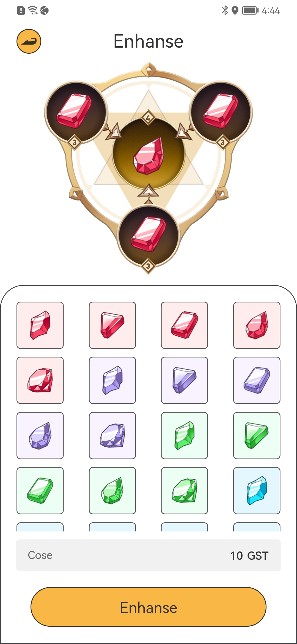The width and height of the screenshot is (297, 644).
Task: Pick the purple teardrop gem in third row
Action: pyautogui.click(x=40, y=435)
